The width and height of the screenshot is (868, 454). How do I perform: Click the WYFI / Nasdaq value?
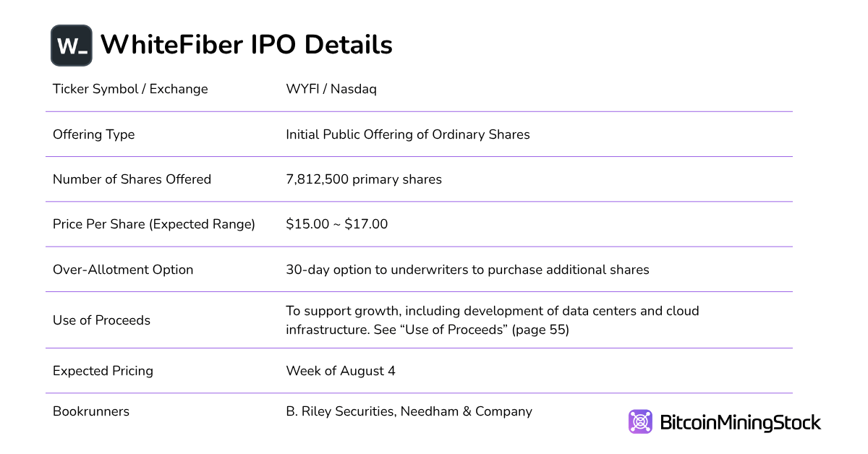331,89
